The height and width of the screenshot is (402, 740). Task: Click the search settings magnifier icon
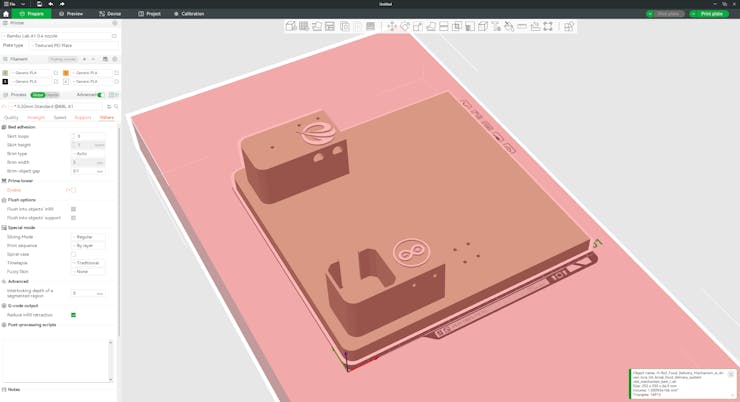pyautogui.click(x=116, y=107)
